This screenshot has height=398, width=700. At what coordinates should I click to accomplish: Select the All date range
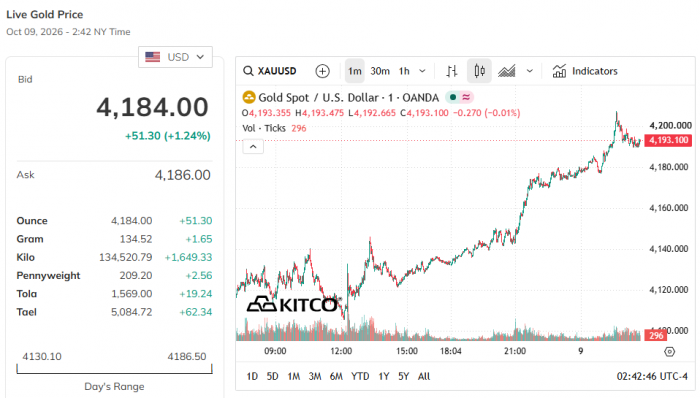click(424, 377)
